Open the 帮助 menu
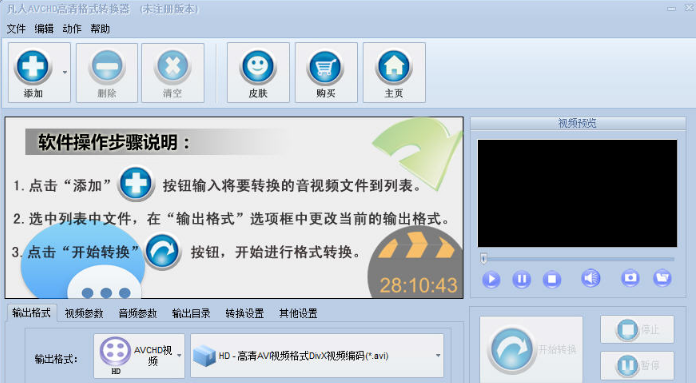696x383 pixels. coord(100,29)
